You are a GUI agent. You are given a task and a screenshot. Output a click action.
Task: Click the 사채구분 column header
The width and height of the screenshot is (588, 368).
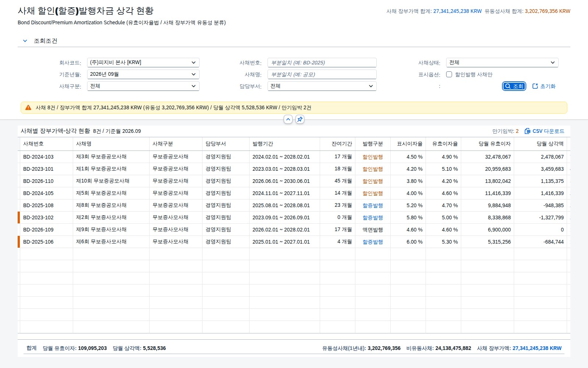[x=176, y=144]
